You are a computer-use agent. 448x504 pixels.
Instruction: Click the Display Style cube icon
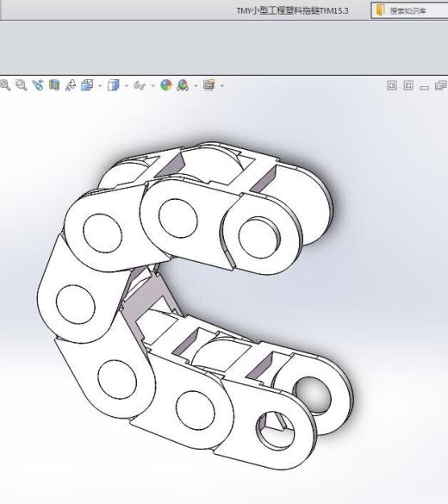click(x=113, y=85)
